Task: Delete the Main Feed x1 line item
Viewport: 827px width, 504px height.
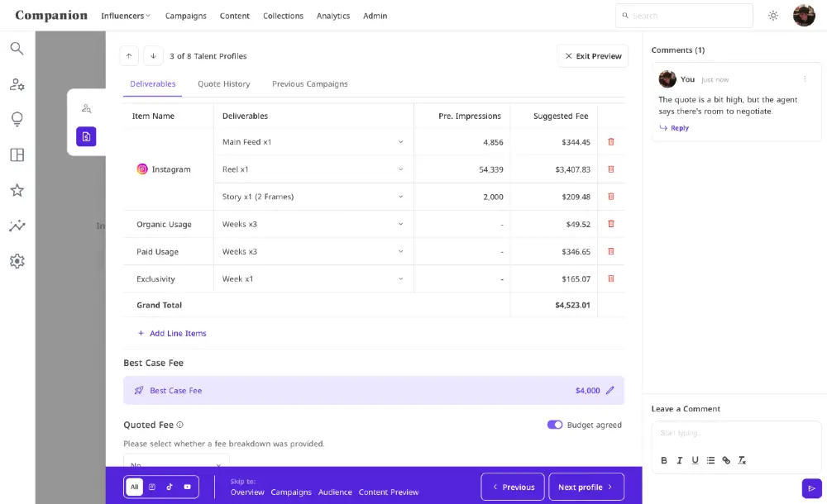Action: click(611, 142)
